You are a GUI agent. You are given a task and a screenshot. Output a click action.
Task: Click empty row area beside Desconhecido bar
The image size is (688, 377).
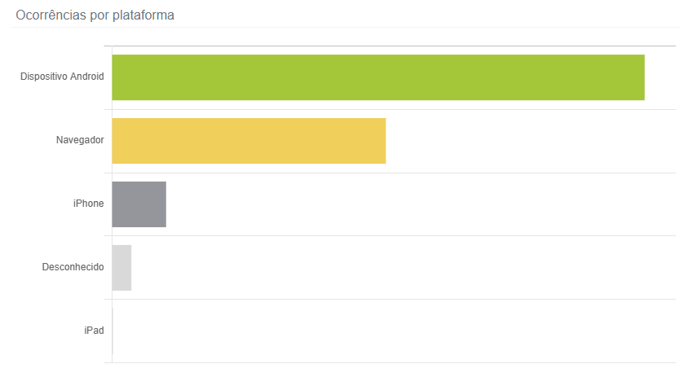pos(403,268)
